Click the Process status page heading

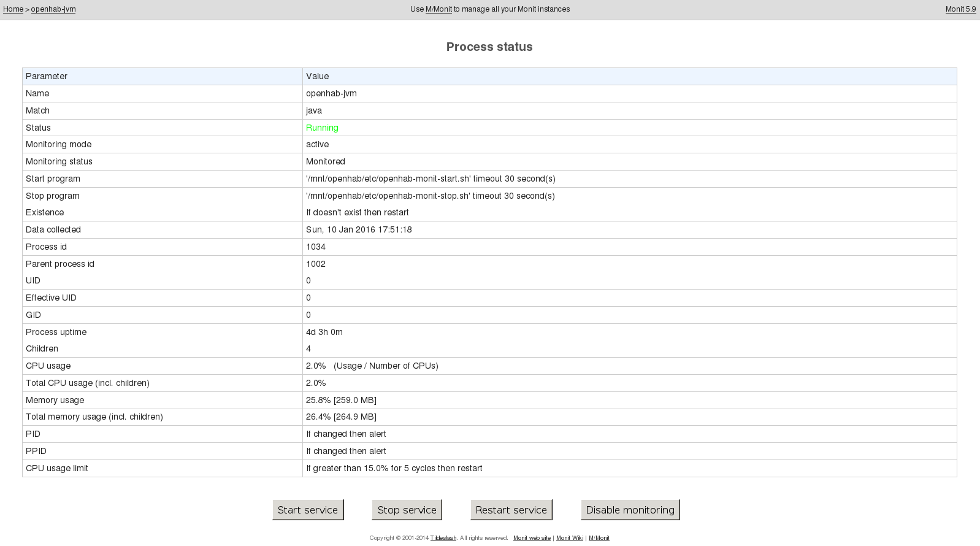pyautogui.click(x=489, y=47)
